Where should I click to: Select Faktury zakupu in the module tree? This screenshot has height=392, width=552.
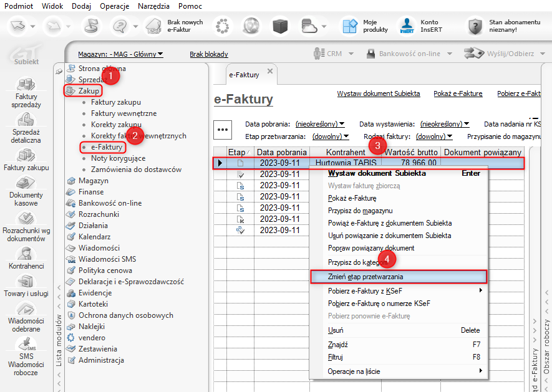(x=115, y=102)
